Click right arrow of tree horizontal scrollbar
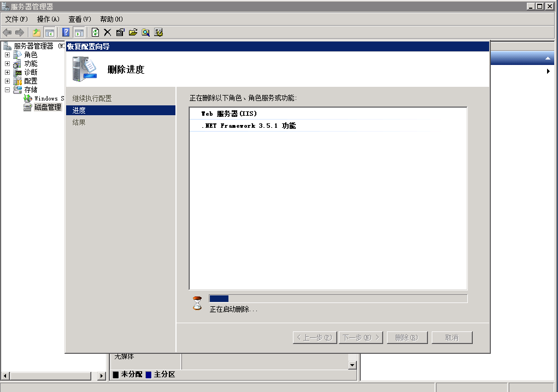The image size is (558, 392). click(101, 376)
